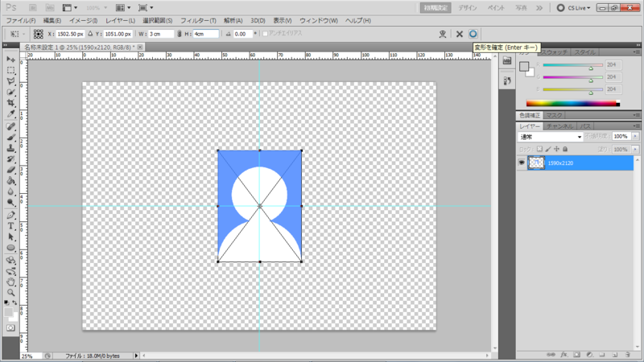Toggle the anti-alias checkbox

(265, 34)
